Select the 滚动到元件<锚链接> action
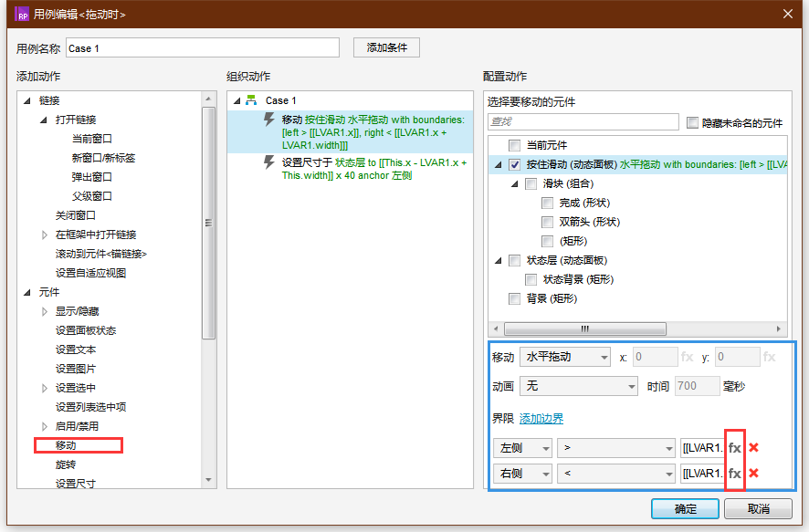This screenshot has height=532, width=809. click(101, 254)
